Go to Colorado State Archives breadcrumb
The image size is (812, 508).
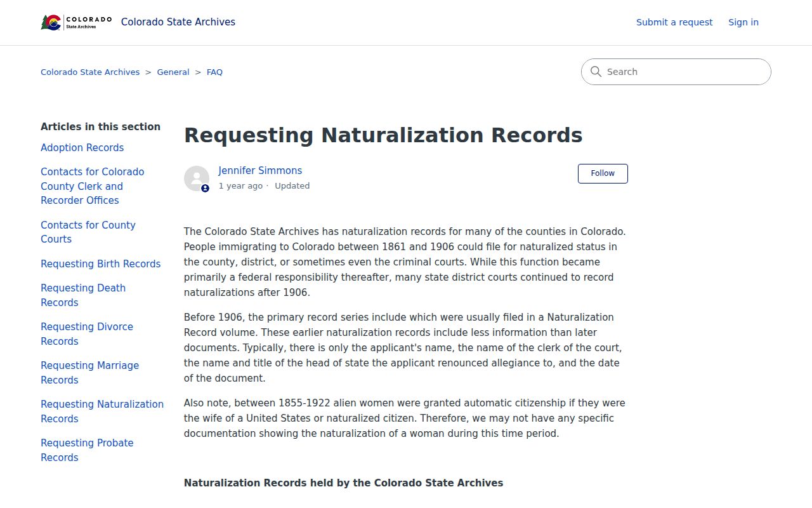[x=90, y=72]
